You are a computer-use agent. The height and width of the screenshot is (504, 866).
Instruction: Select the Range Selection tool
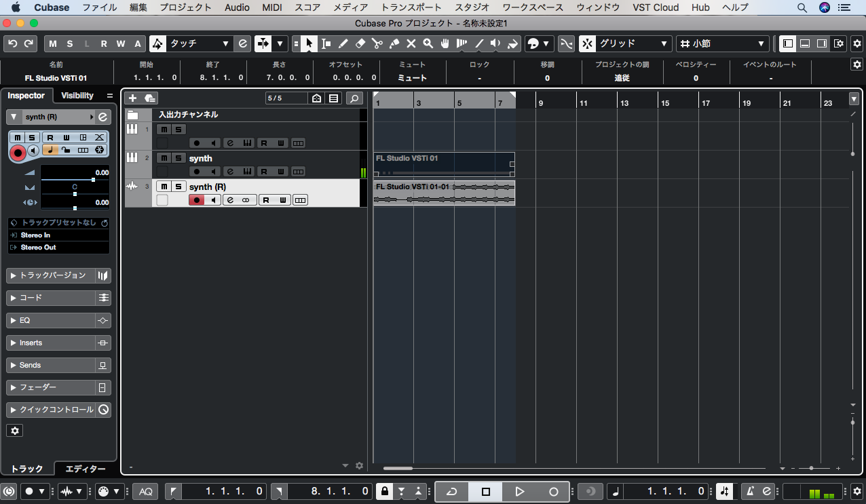coord(326,43)
